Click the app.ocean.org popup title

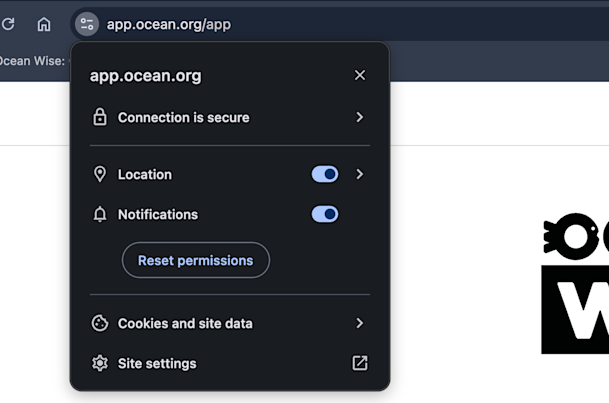[x=146, y=76]
